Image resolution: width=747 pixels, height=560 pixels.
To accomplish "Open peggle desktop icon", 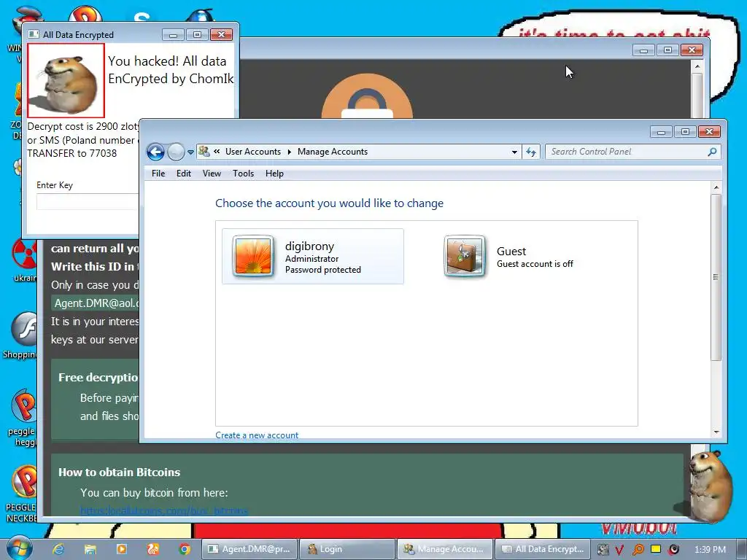I will pos(22,418).
